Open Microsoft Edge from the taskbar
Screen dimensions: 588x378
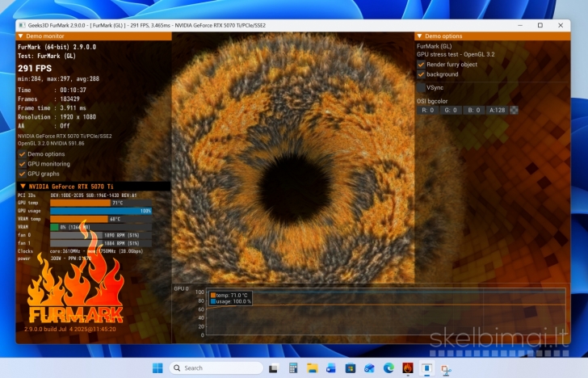[389, 367]
